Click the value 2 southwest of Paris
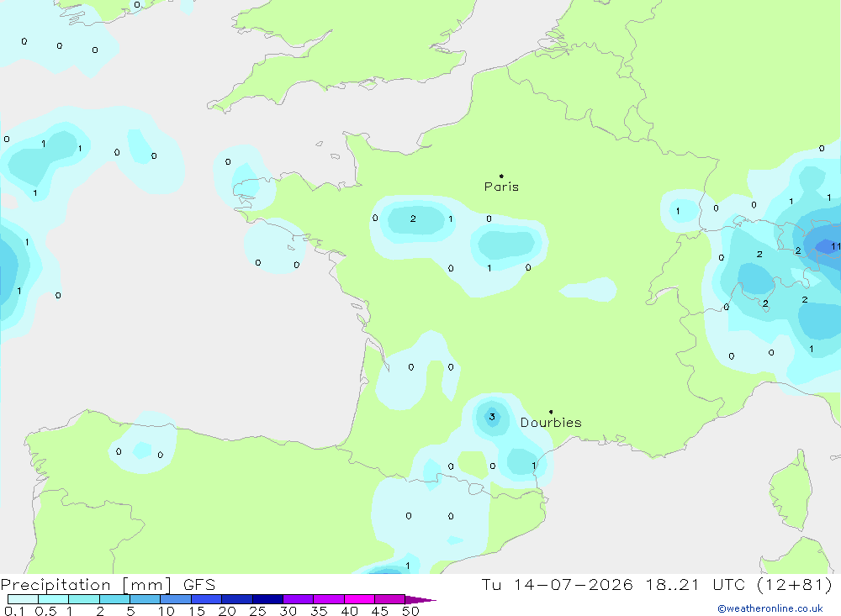841x616 pixels. [412, 218]
